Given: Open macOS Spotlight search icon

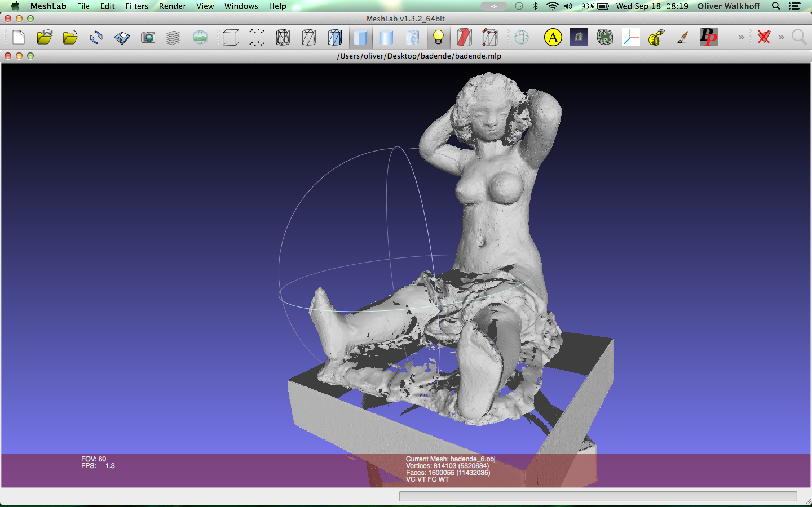Looking at the screenshot, I should tap(776, 6).
